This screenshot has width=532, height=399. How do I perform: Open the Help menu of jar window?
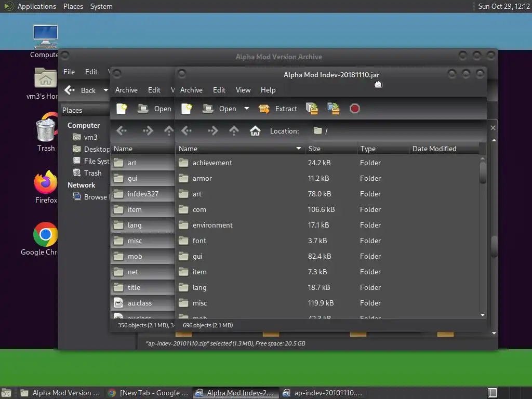pos(268,90)
